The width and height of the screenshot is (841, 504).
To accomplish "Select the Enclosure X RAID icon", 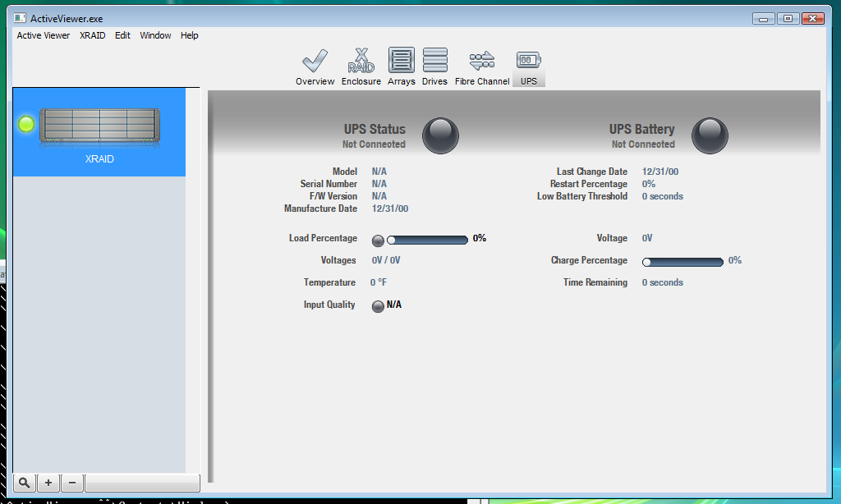I will (361, 62).
